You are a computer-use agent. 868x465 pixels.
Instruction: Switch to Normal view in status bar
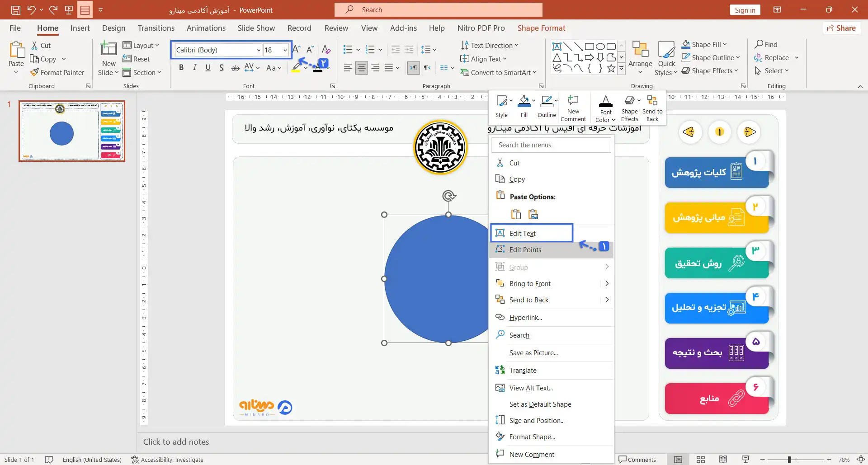tap(678, 460)
